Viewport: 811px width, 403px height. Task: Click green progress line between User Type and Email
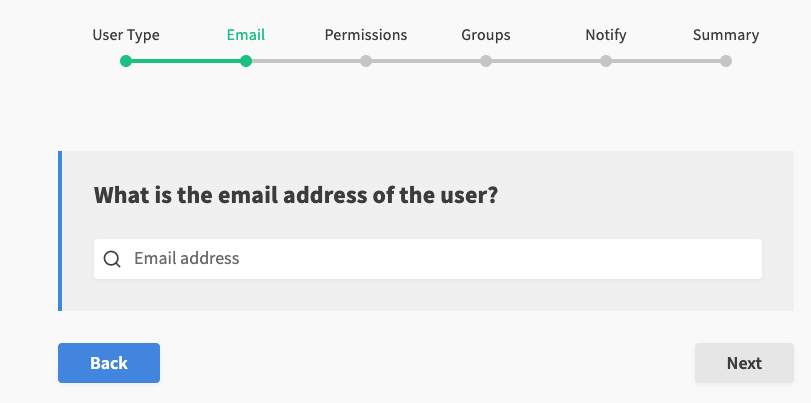coord(186,61)
